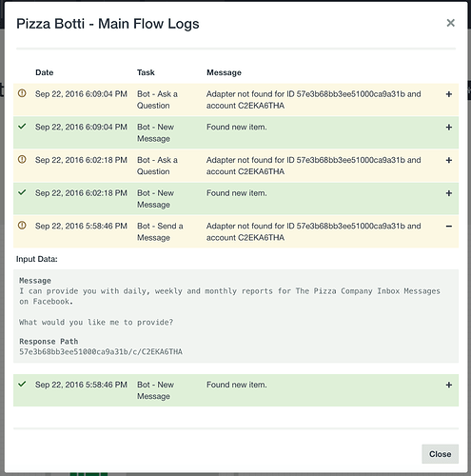Click warning icon on 6:02:18 PM Ask a Question row

22,160
